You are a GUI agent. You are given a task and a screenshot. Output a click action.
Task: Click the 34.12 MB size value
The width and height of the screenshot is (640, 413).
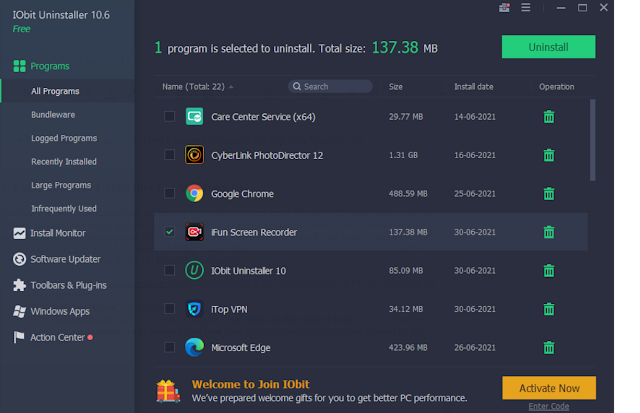[406, 309]
